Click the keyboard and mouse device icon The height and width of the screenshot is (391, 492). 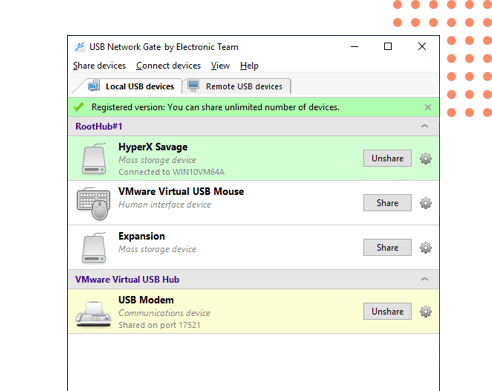click(94, 203)
